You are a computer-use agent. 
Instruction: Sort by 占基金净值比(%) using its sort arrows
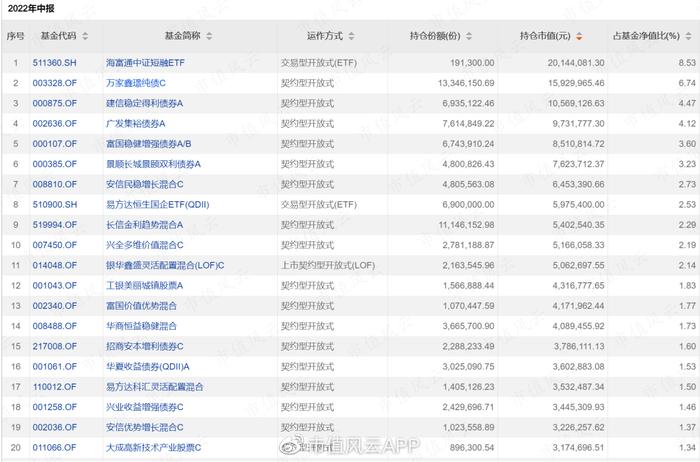click(x=688, y=36)
